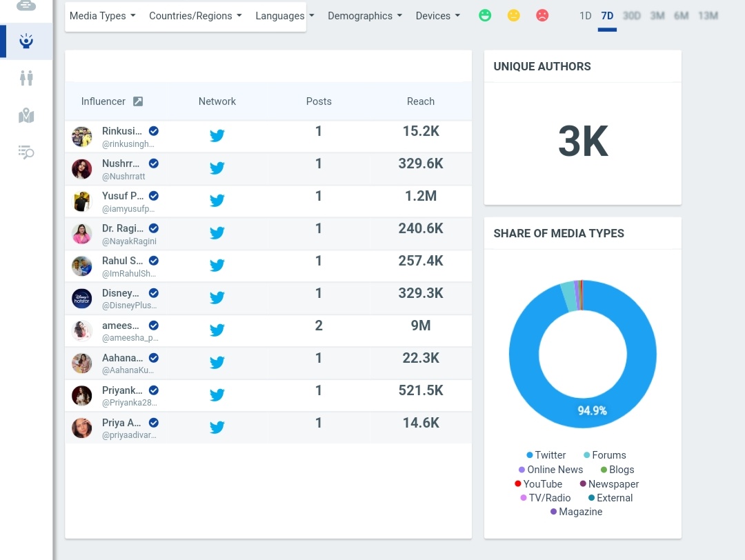Image resolution: width=745 pixels, height=560 pixels.
Task: Select the Demographics sidebar icon
Action: pyautogui.click(x=26, y=77)
